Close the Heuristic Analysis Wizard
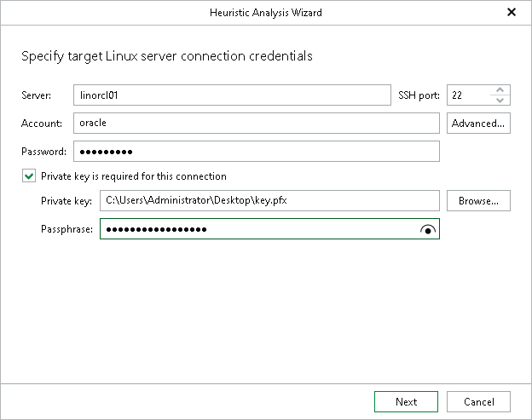The width and height of the screenshot is (532, 420). click(x=512, y=12)
